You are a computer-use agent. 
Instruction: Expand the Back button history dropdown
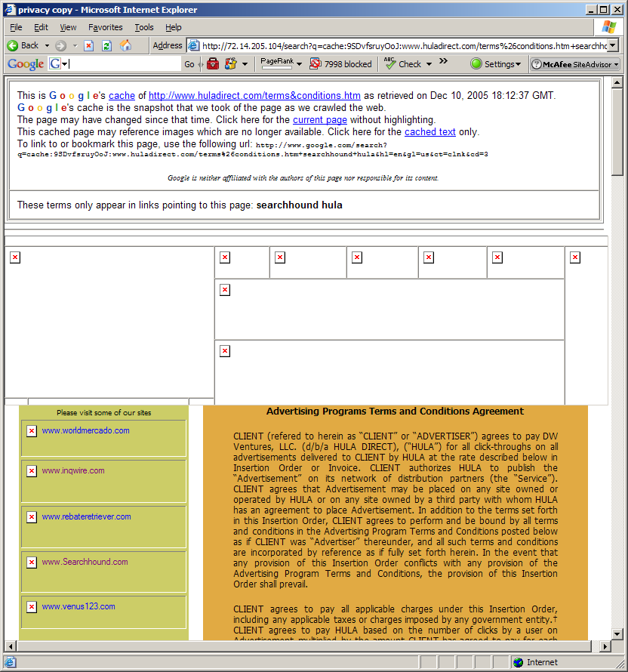(47, 45)
